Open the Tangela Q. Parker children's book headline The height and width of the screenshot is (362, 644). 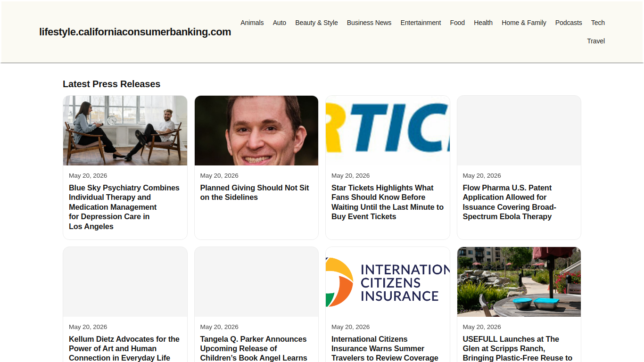[x=254, y=348]
